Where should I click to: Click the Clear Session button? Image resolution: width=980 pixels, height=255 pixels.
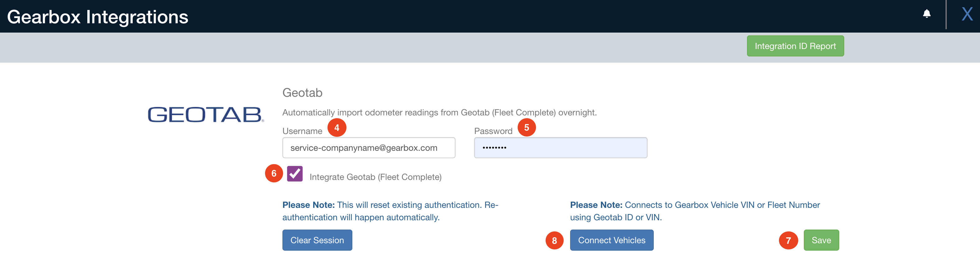pos(317,240)
